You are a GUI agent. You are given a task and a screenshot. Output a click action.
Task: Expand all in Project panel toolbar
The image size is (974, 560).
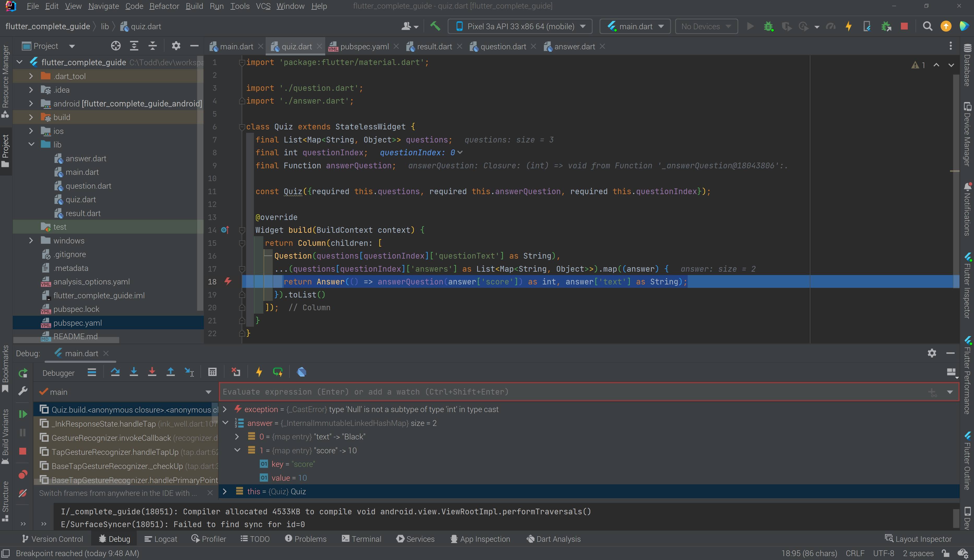coord(134,46)
